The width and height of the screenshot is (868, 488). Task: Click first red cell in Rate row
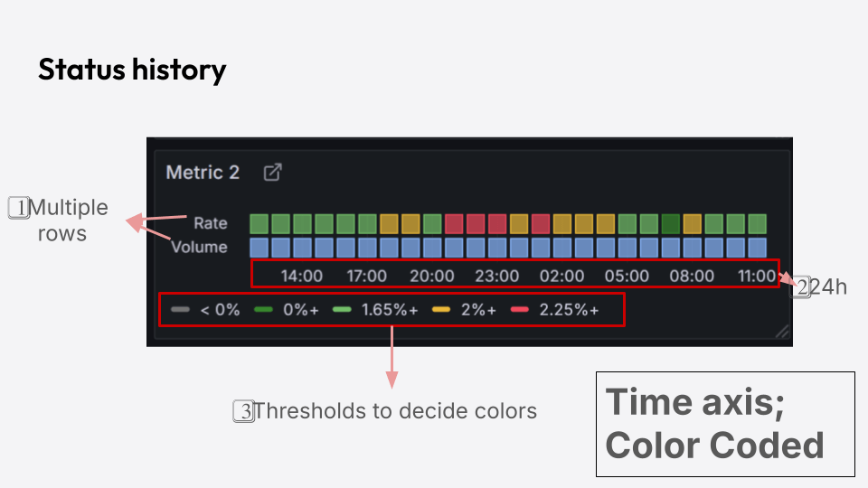point(454,223)
